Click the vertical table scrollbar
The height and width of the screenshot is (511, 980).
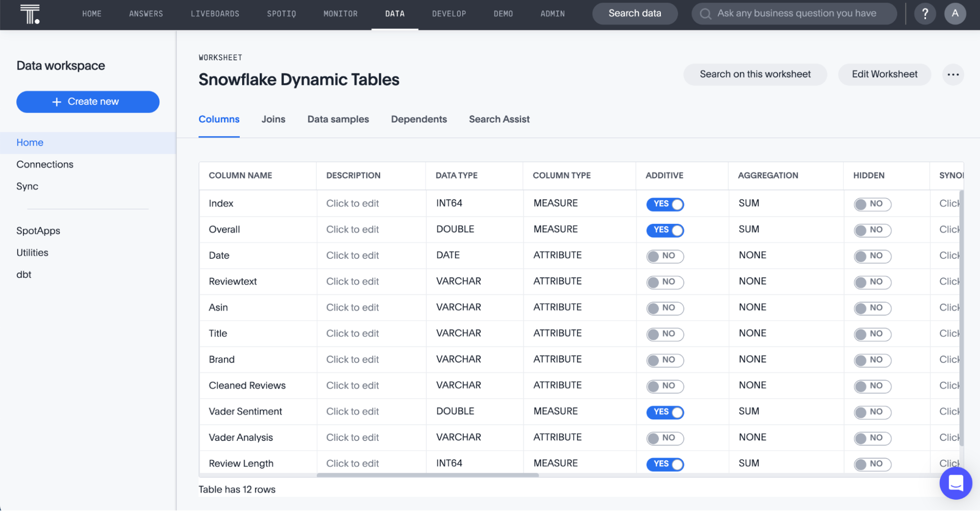tap(961, 318)
